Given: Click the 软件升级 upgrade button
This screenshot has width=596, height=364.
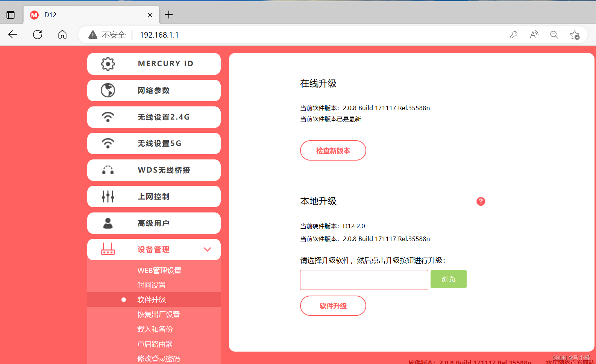Looking at the screenshot, I should 333,306.
